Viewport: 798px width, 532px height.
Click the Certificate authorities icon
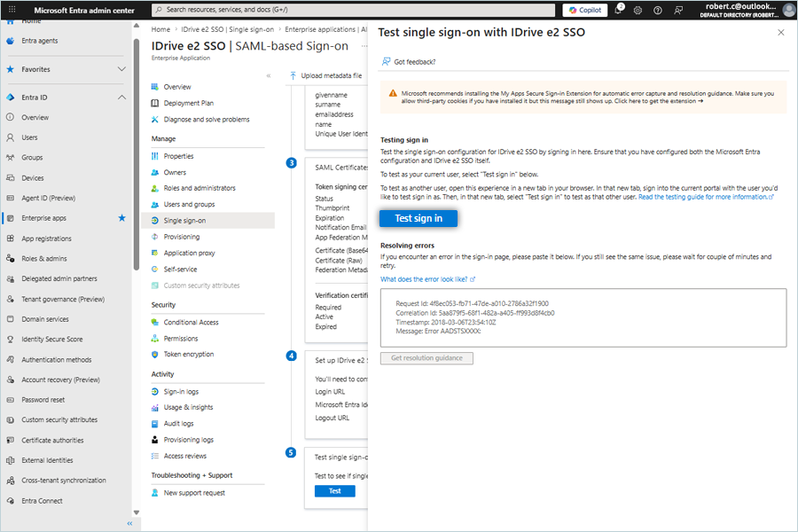pyautogui.click(x=10, y=441)
